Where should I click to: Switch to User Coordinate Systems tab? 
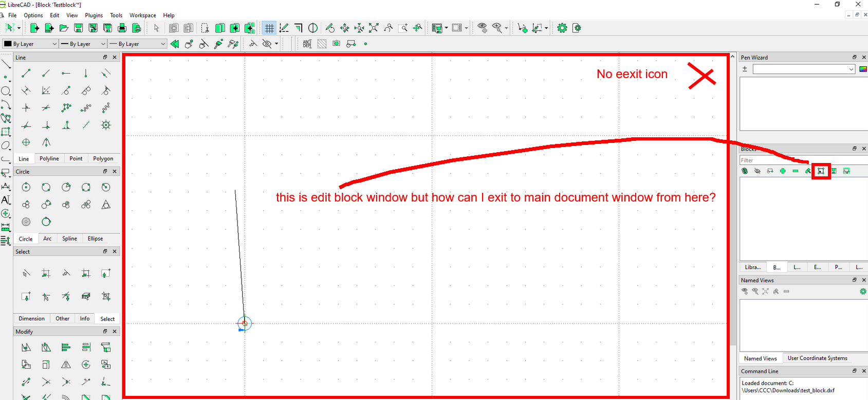(x=817, y=358)
